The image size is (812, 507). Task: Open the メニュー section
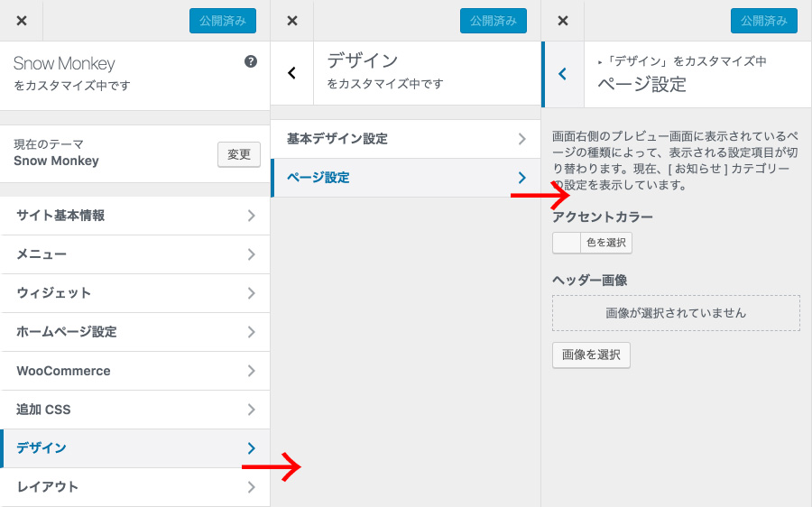click(135, 254)
